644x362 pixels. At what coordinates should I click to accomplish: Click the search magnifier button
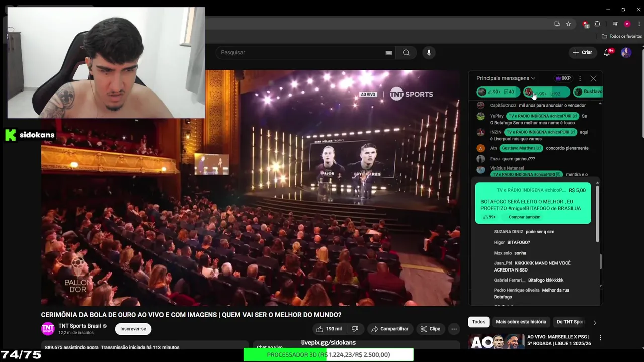[406, 53]
